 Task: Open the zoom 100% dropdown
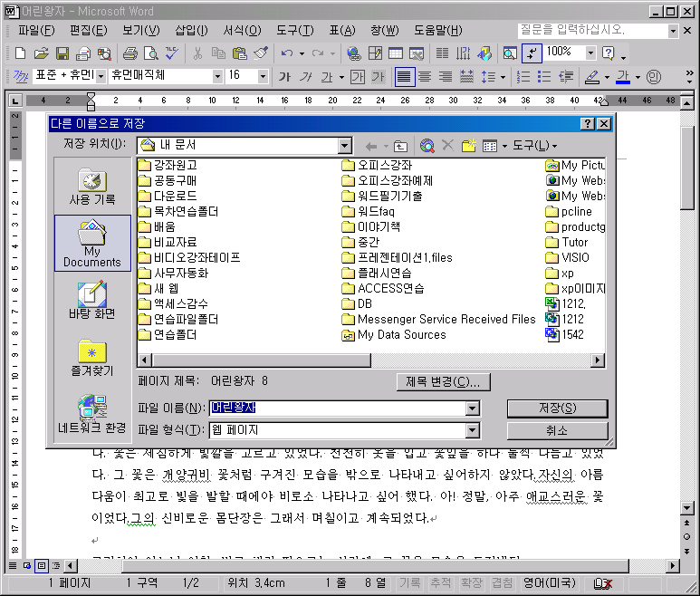[x=590, y=53]
